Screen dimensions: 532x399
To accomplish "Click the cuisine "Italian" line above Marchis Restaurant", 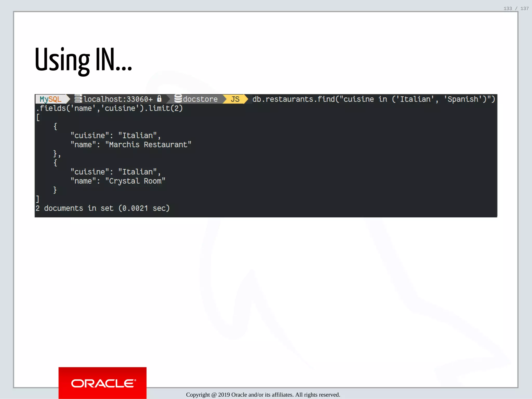I will [x=116, y=136].
